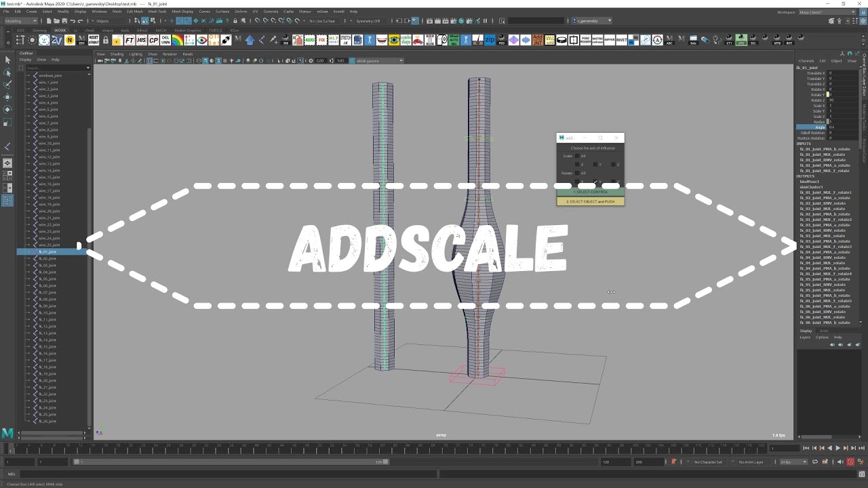Open the Channels menu in Channel Box

click(x=806, y=61)
